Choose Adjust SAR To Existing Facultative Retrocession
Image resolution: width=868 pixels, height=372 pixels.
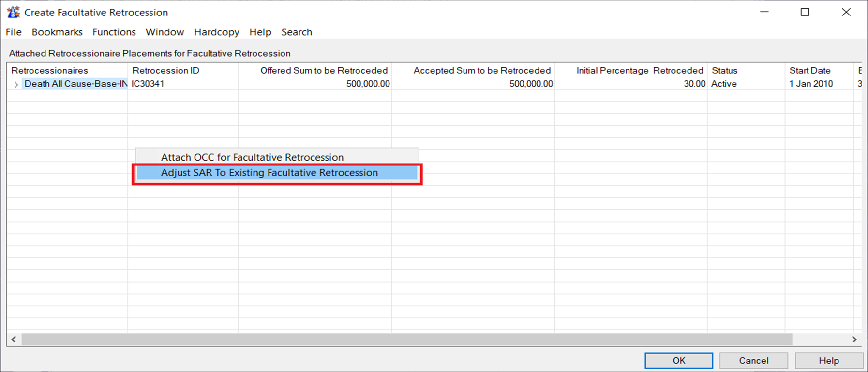pyautogui.click(x=269, y=173)
